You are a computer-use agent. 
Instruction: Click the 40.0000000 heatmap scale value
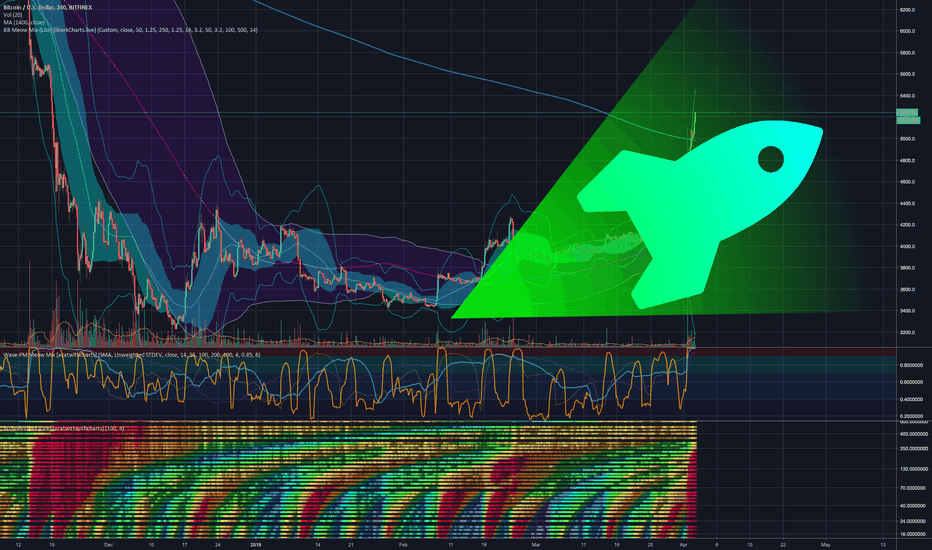913,506
